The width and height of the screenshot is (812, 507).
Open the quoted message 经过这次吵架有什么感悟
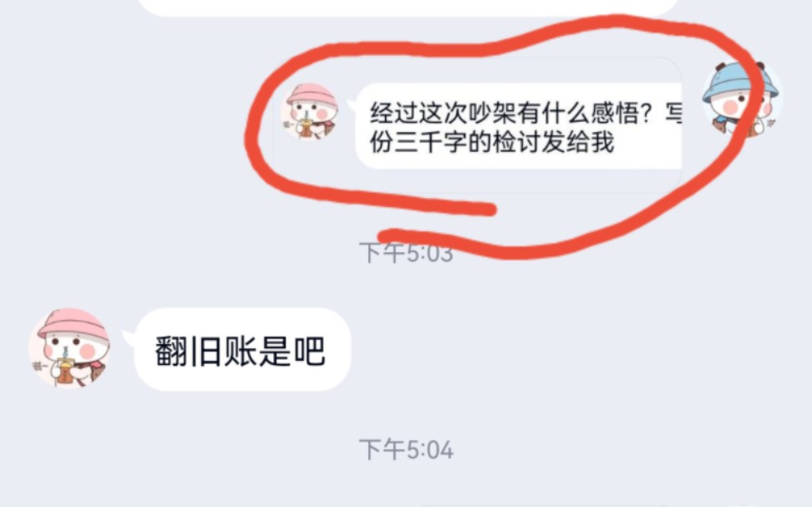tap(519, 126)
